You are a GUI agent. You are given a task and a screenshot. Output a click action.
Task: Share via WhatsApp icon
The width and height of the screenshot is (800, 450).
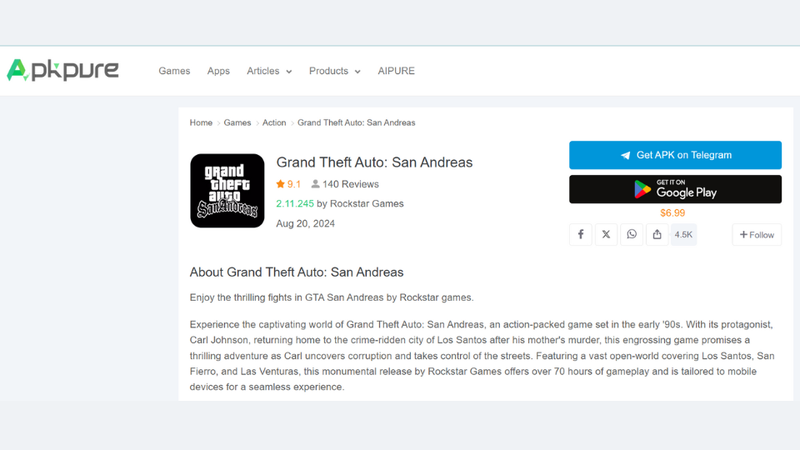click(632, 235)
